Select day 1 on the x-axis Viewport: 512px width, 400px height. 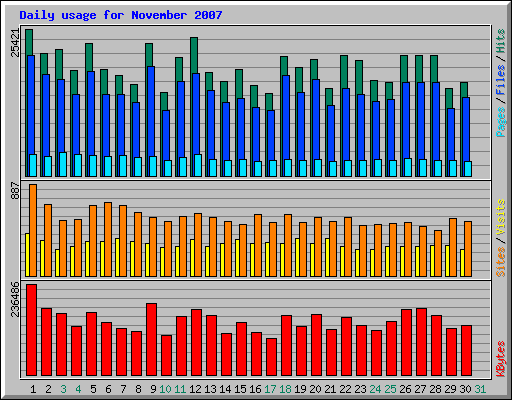click(x=33, y=389)
